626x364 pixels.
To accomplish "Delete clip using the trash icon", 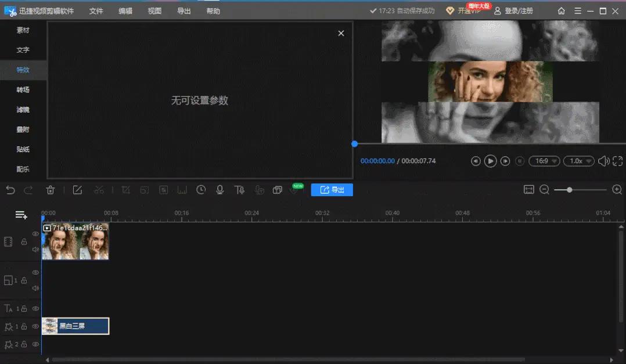I will [51, 189].
